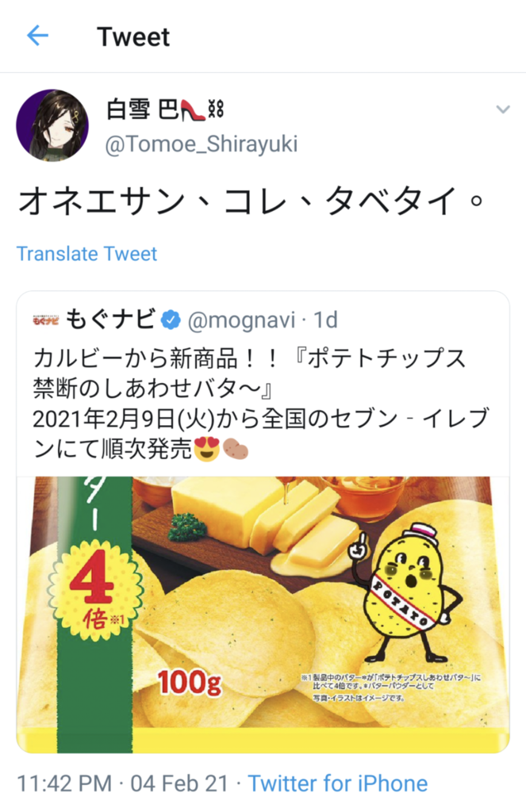526x812 pixels.
Task: Click the Tweet header title
Action: coord(133,36)
